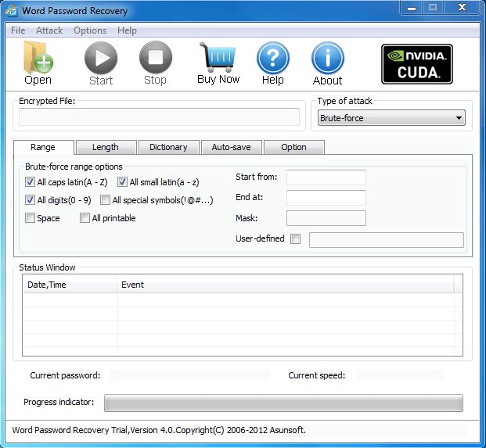Enable All printable checkbox
The width and height of the screenshot is (486, 448).
85,218
